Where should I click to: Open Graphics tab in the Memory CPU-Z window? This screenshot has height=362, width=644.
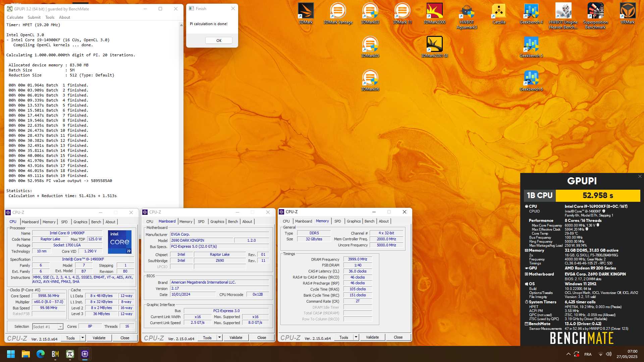coord(354,221)
